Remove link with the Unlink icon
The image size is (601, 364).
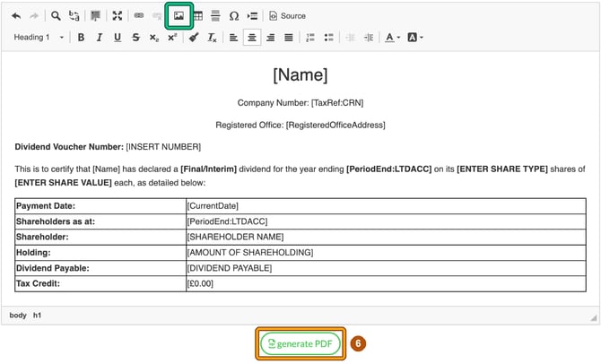click(x=157, y=16)
